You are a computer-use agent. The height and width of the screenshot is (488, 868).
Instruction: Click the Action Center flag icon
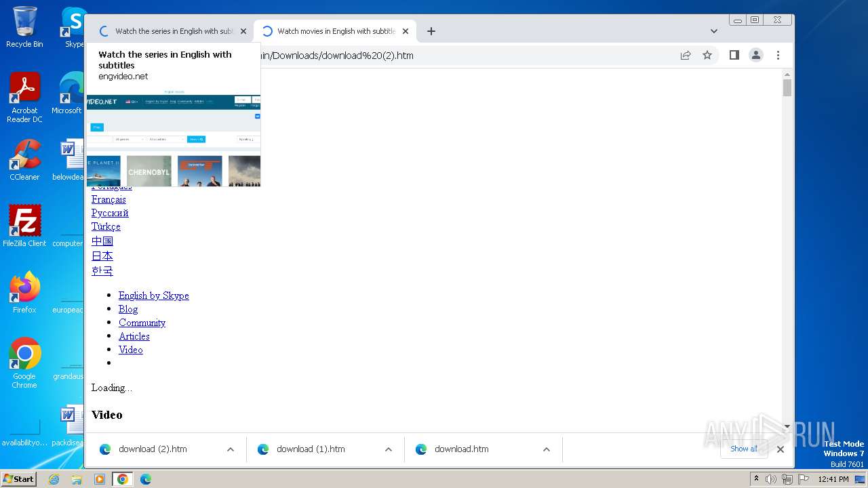pyautogui.click(x=804, y=479)
